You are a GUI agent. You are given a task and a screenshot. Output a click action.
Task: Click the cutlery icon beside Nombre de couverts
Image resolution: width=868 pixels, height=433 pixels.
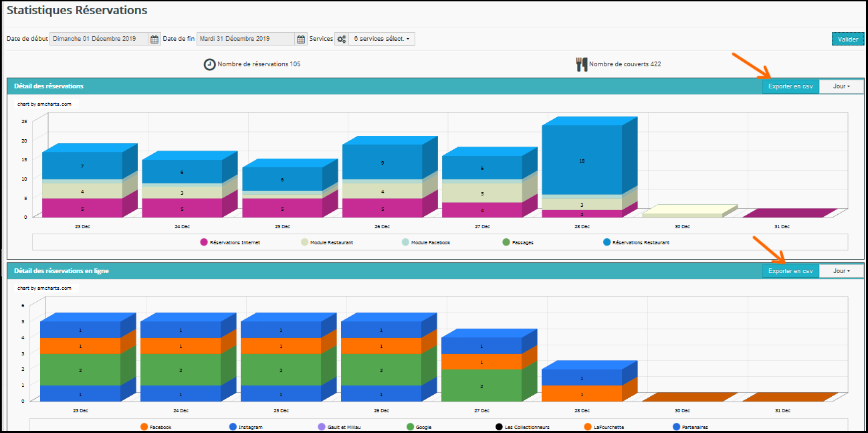[x=582, y=64]
